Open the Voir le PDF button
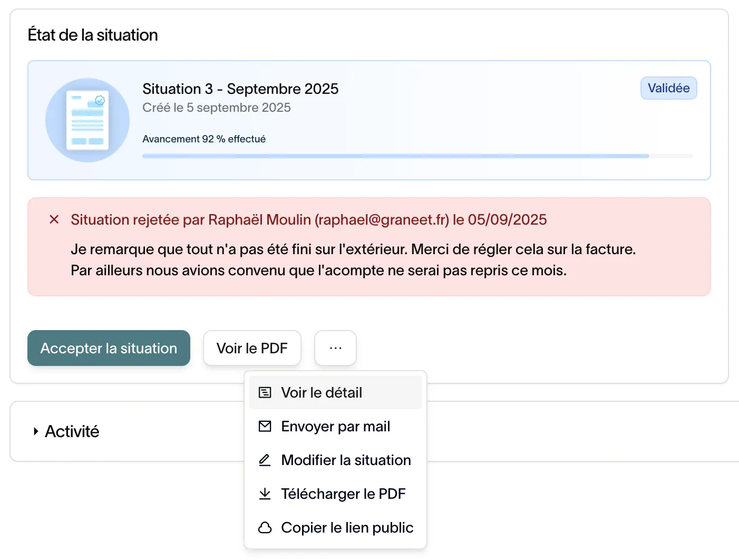Screen dimensions: 739x560 click(x=252, y=348)
